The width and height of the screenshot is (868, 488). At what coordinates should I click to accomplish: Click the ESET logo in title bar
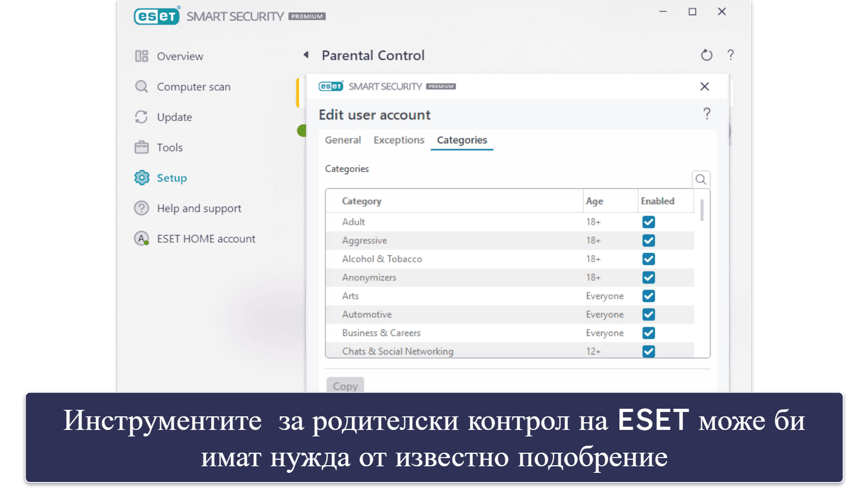(156, 16)
